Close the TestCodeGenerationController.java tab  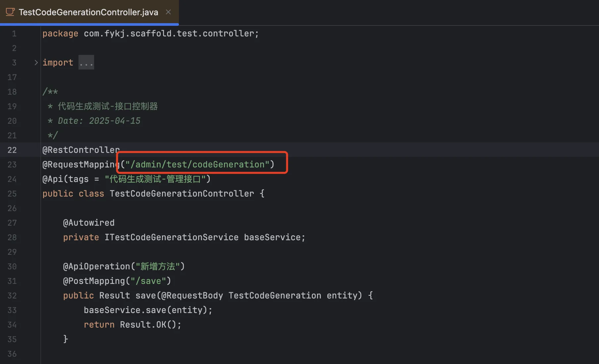click(x=168, y=12)
